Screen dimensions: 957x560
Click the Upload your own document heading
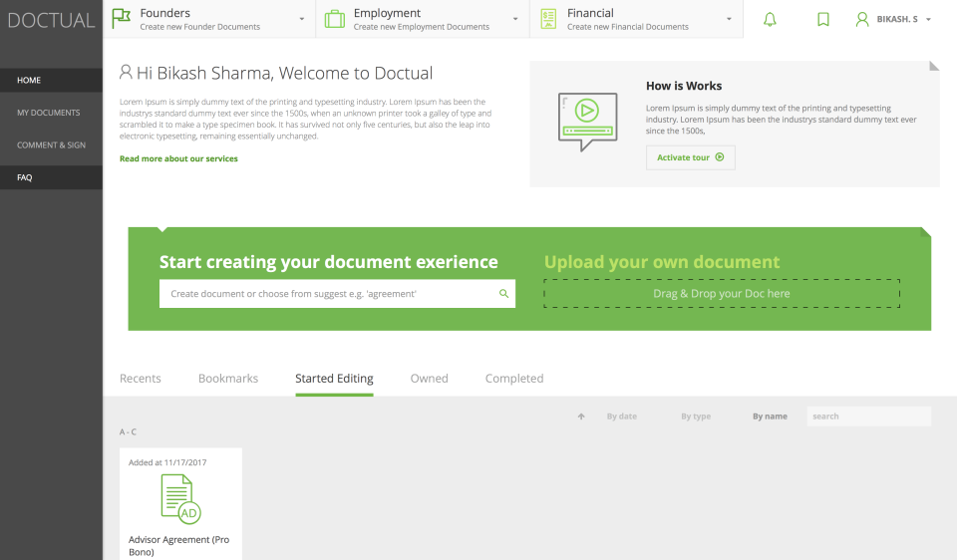[662, 262]
